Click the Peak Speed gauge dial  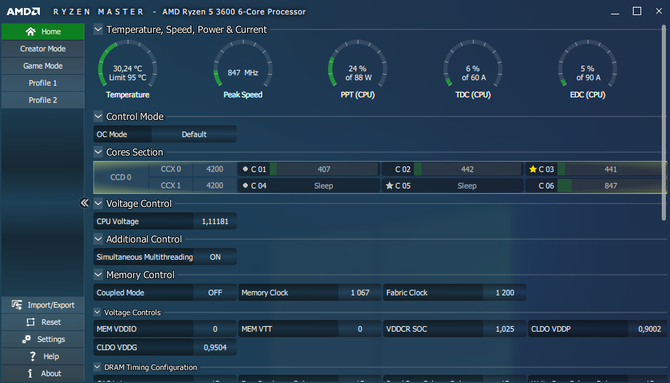(x=243, y=64)
